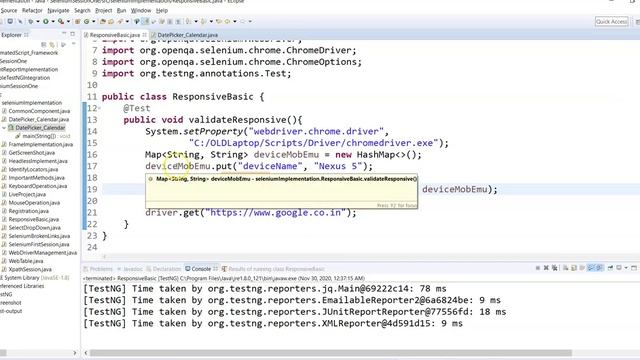
Task: Select FrameImplementation.java in Package Explorer
Action: click(x=41, y=144)
